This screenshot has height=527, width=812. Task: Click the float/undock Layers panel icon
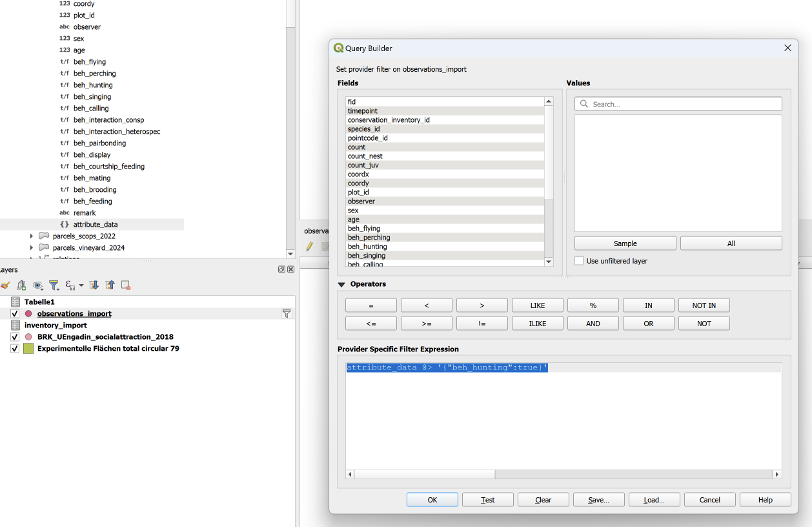coord(282,270)
